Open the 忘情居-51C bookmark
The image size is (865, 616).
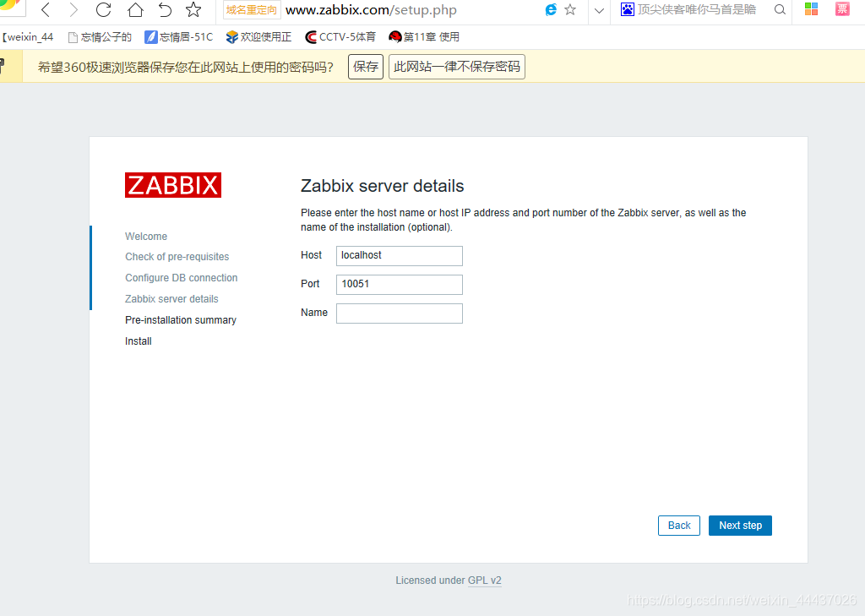(x=179, y=37)
